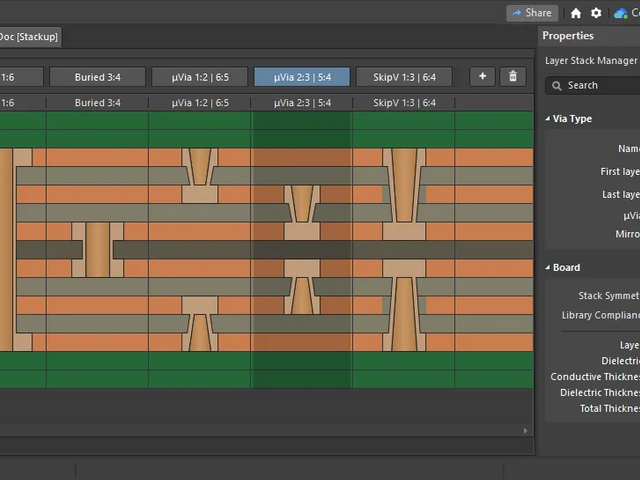Focus the Properties Search field
Image resolution: width=640 pixels, height=480 pixels.
(x=593, y=85)
